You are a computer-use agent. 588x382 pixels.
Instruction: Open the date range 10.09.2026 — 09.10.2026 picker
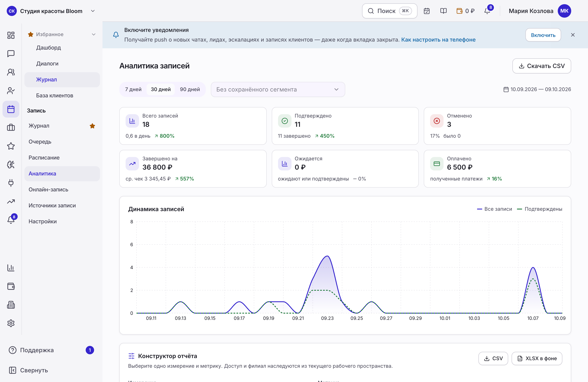(537, 89)
